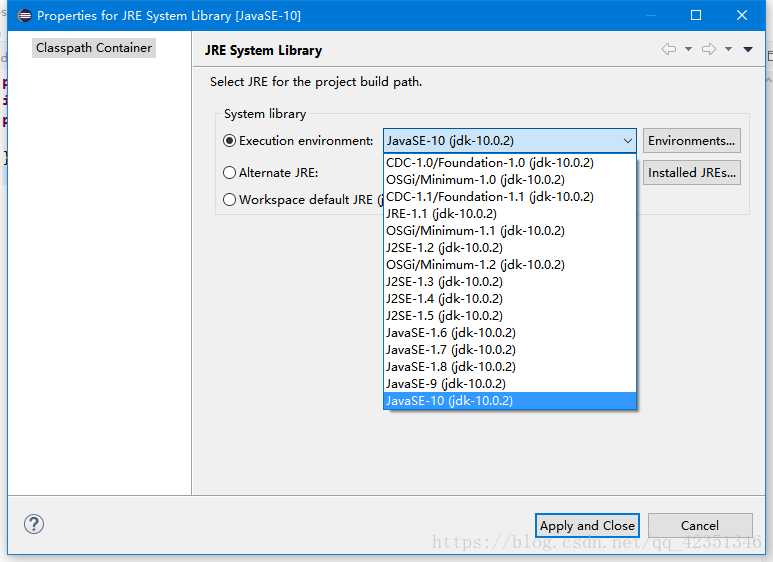Open the Back history dropdown arrow
The width and height of the screenshot is (773, 562).
point(688,49)
